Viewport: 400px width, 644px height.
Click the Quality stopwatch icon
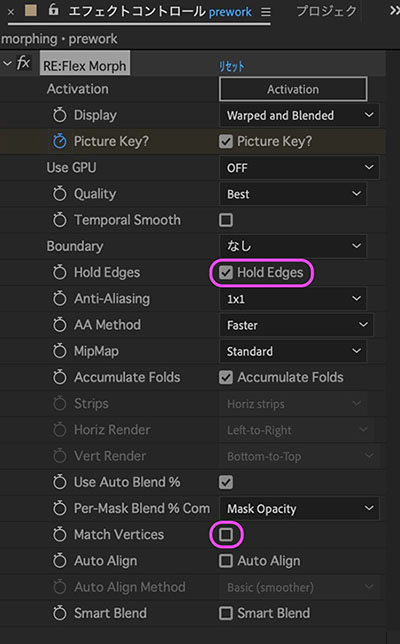tap(60, 194)
